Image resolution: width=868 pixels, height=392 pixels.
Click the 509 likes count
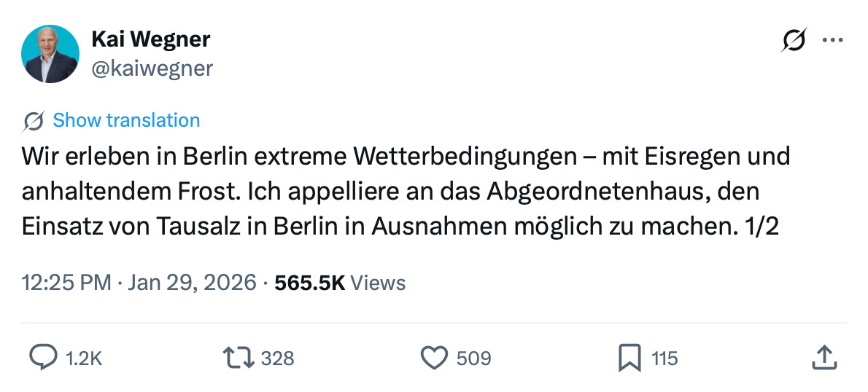point(473,358)
